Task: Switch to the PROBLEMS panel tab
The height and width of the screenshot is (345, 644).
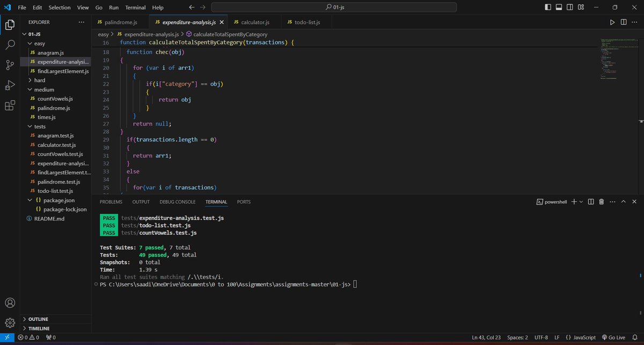Action: (x=111, y=202)
